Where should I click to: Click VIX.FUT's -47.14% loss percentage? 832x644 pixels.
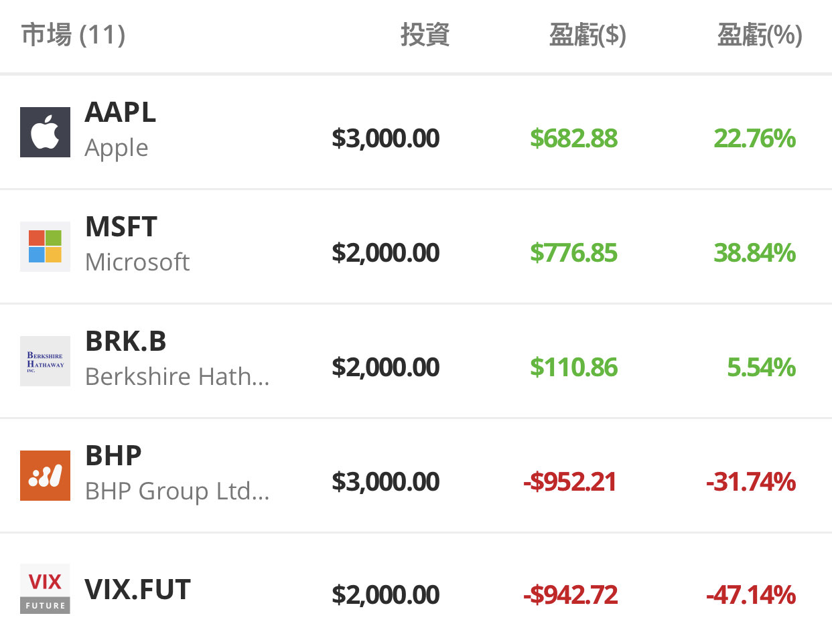(x=751, y=595)
